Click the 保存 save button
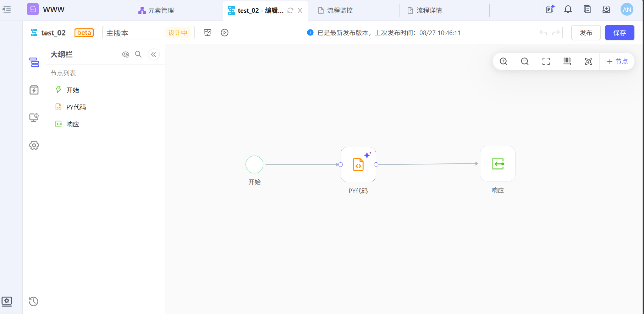The width and height of the screenshot is (644, 314). coord(619,33)
